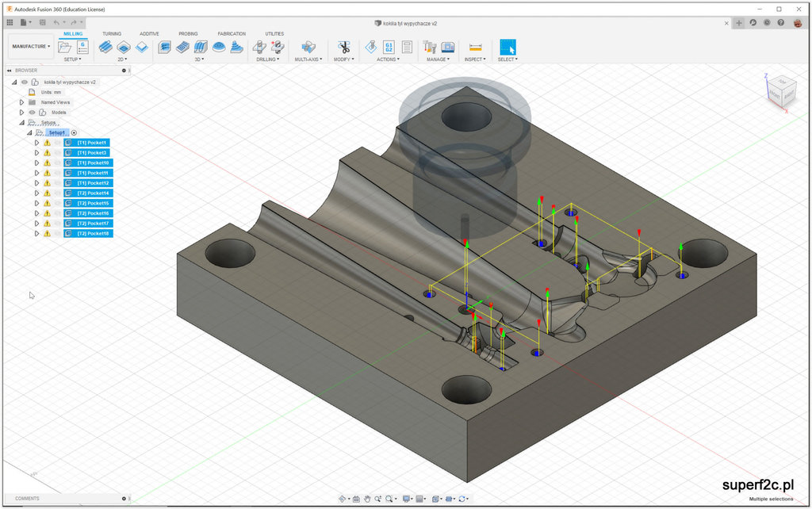Viewport: 812px width, 509px height.
Task: Click the ViewCube orientation cube
Action: 779,91
